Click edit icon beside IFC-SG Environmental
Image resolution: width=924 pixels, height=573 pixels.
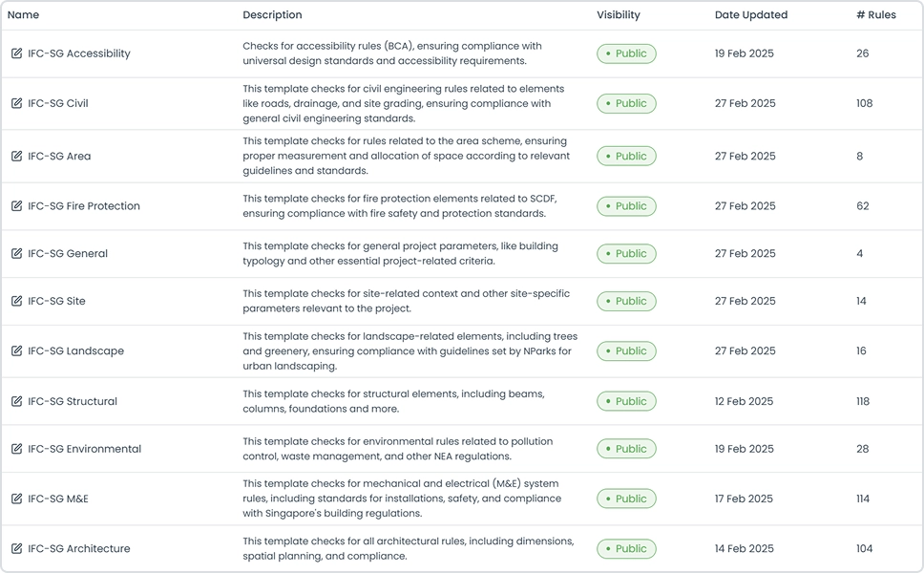pyautogui.click(x=16, y=449)
